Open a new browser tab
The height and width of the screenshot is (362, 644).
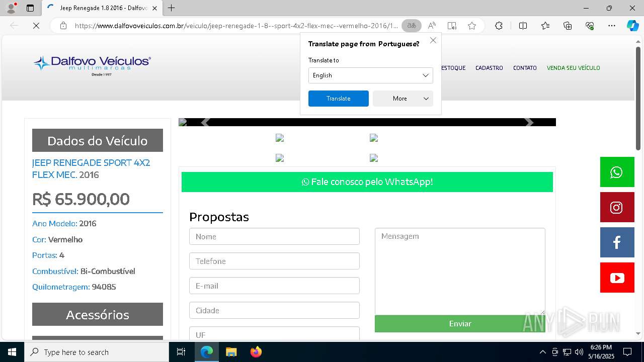click(x=172, y=8)
